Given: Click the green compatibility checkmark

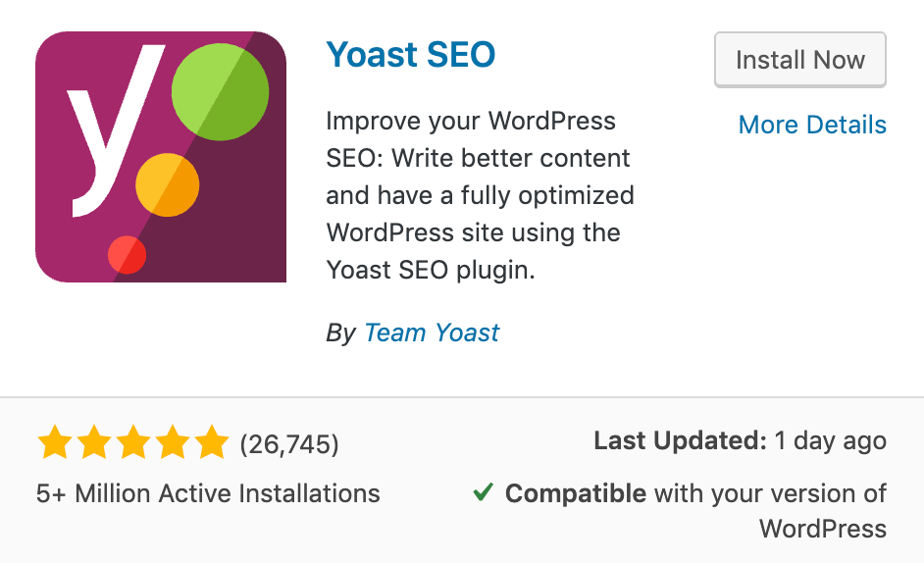Looking at the screenshot, I should pyautogui.click(x=484, y=491).
